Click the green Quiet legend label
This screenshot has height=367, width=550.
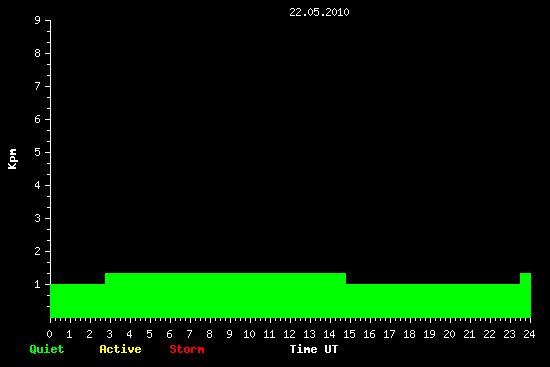[x=47, y=349]
